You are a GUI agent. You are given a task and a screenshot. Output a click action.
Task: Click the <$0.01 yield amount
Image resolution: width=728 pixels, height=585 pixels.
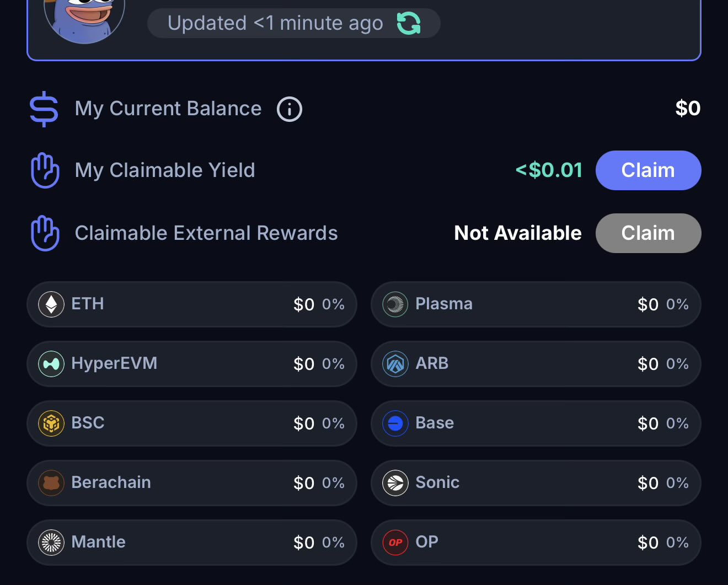[x=549, y=170]
